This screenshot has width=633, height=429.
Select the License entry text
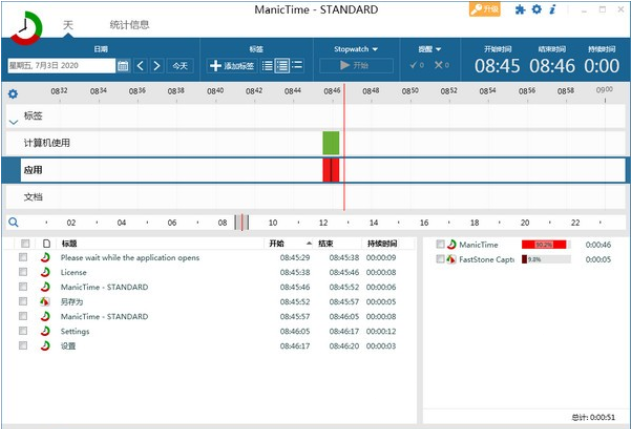(73, 272)
